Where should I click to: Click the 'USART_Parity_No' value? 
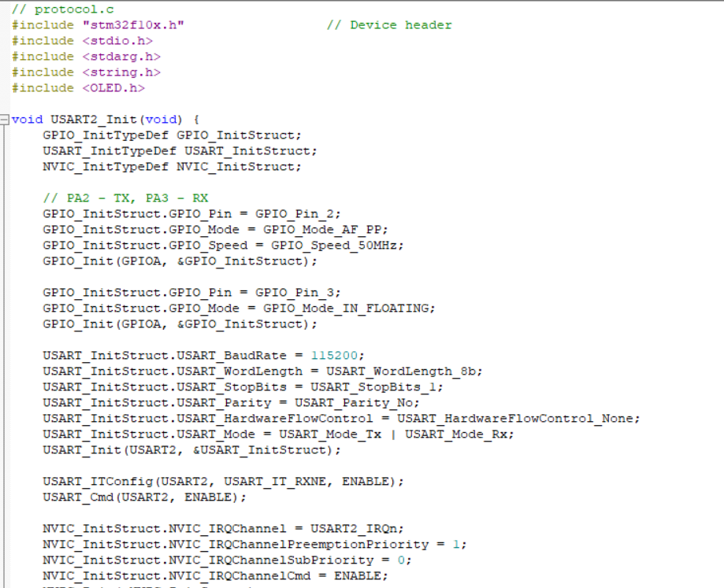coord(353,402)
